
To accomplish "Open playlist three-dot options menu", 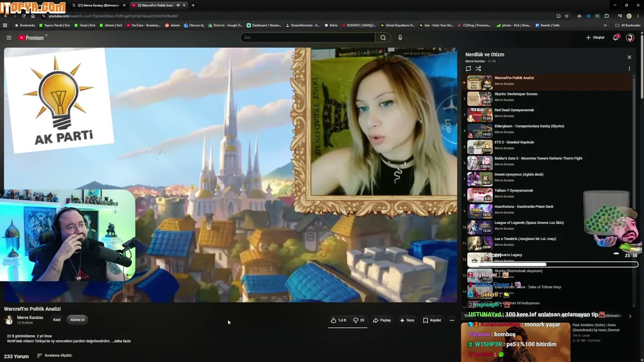I will coord(629,68).
